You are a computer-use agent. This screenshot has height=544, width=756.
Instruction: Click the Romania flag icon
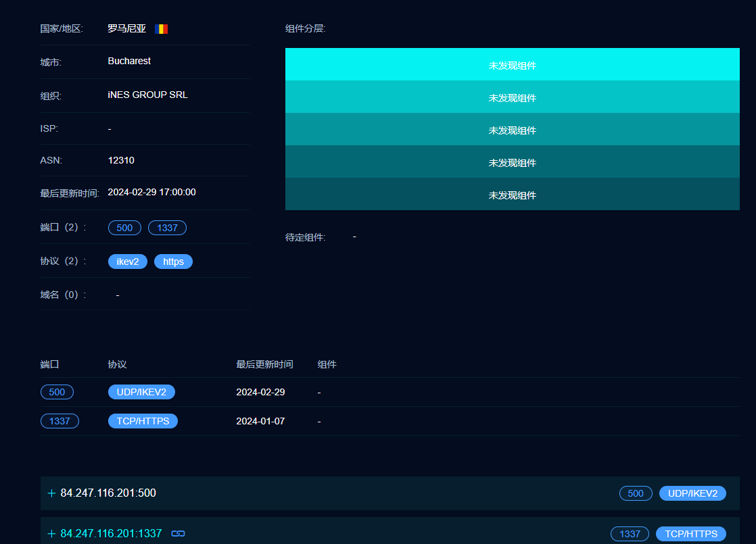161,29
